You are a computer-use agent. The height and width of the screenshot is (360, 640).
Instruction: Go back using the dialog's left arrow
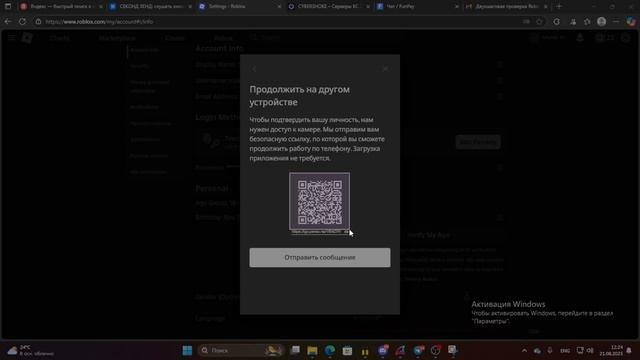254,69
